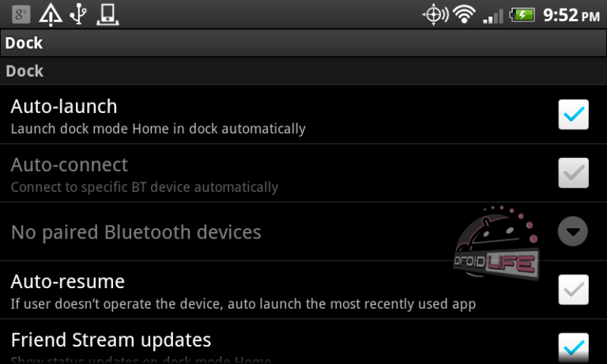607x364 pixels.
Task: Open the No paired Bluetooth devices list
Action: 303,231
